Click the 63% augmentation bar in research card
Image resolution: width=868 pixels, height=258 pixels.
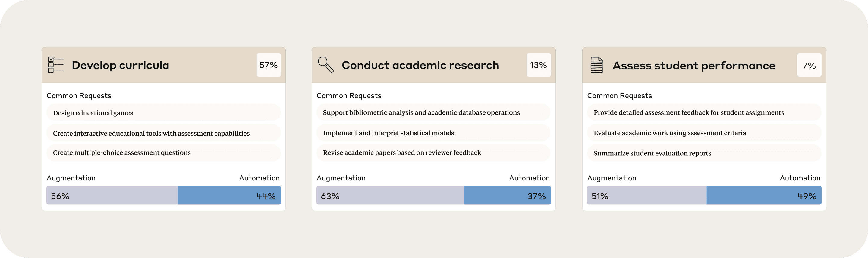[x=390, y=195]
